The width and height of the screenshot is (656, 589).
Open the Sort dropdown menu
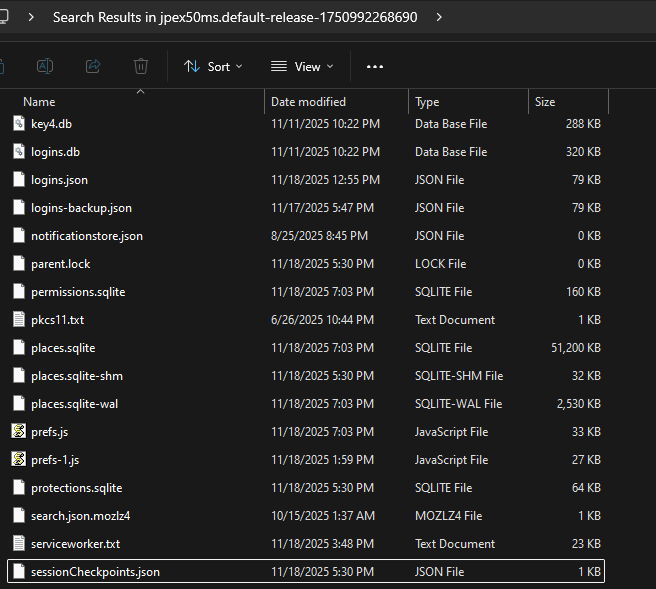[x=213, y=66]
